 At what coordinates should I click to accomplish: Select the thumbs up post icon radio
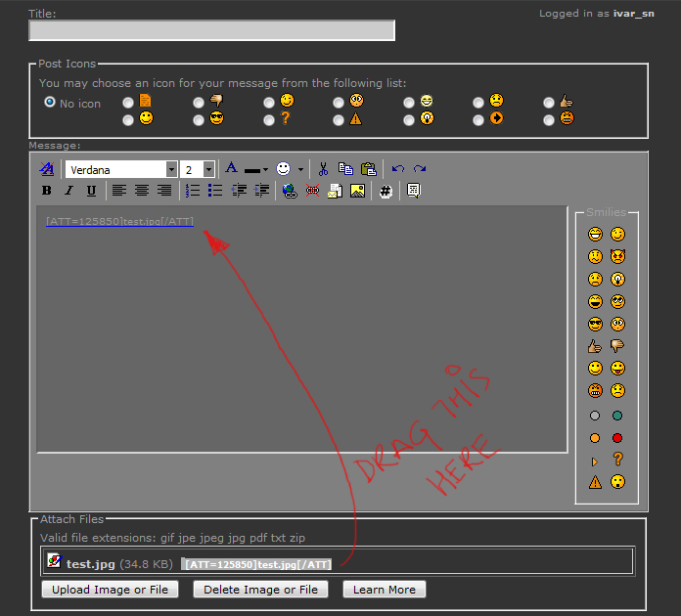[x=549, y=103]
